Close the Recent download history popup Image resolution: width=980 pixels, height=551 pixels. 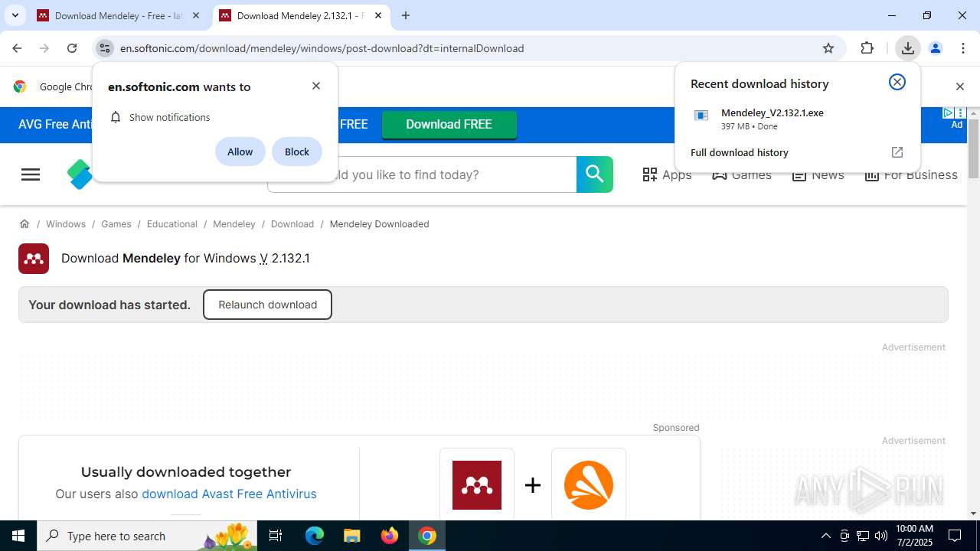897,82
